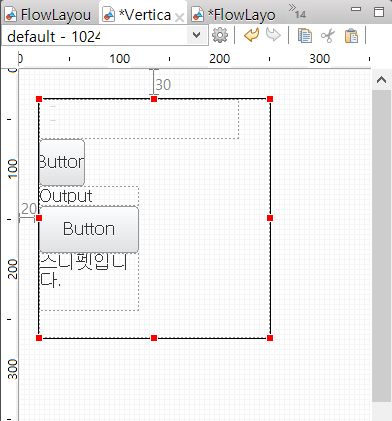
Task: Click the settings gear icon
Action: click(x=220, y=35)
